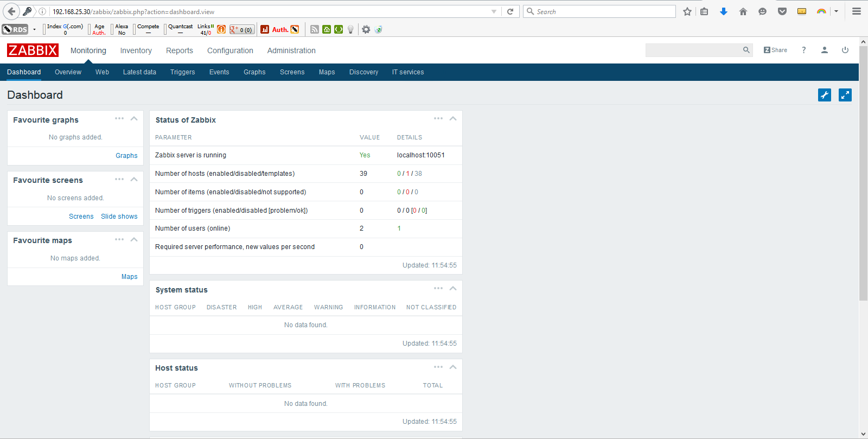Open the System status widget options menu
The height and width of the screenshot is (439, 868).
point(438,289)
